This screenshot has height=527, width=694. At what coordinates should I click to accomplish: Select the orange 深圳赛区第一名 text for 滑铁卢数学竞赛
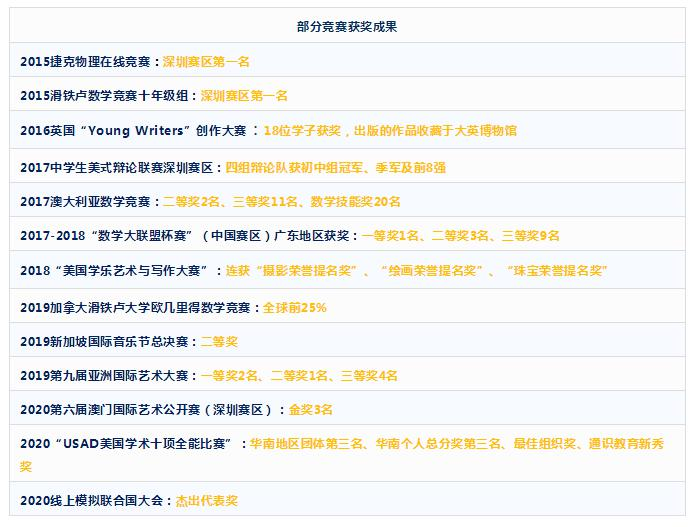click(244, 96)
